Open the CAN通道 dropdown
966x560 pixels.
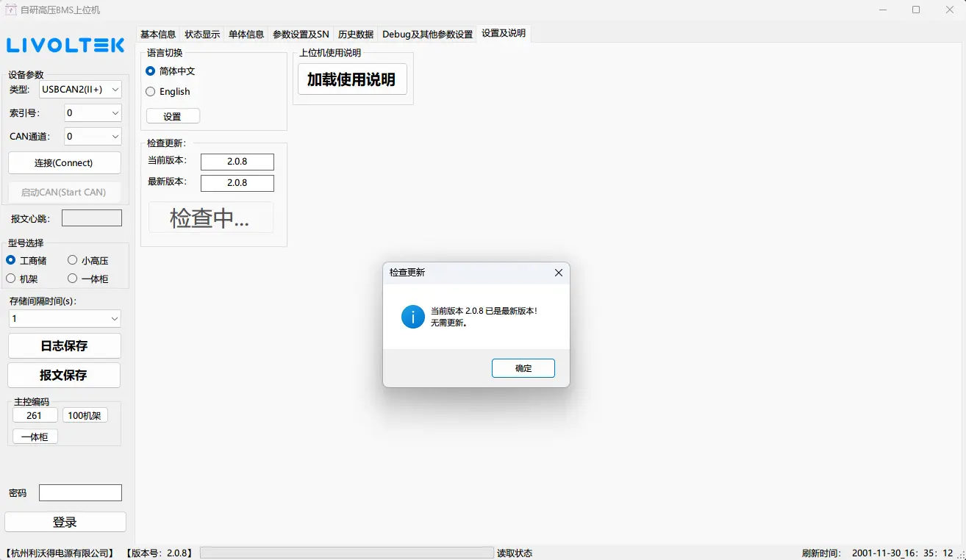pyautogui.click(x=92, y=137)
